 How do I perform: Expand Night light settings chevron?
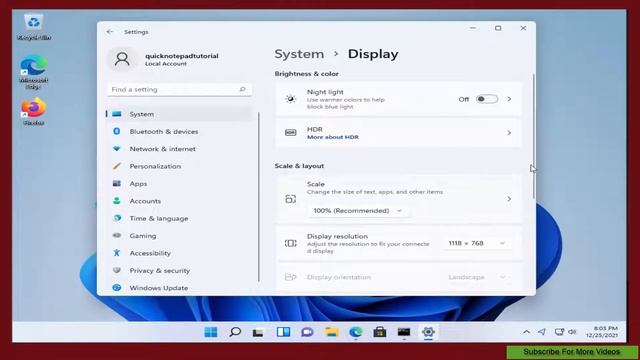(509, 99)
